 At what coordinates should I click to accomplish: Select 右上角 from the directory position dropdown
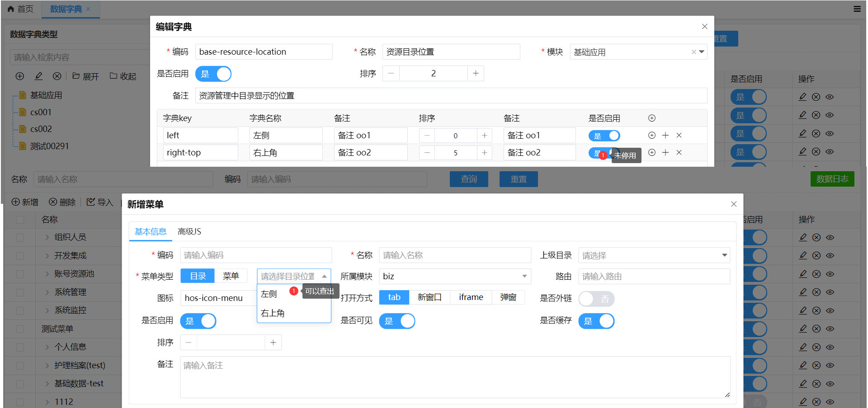coord(273,313)
